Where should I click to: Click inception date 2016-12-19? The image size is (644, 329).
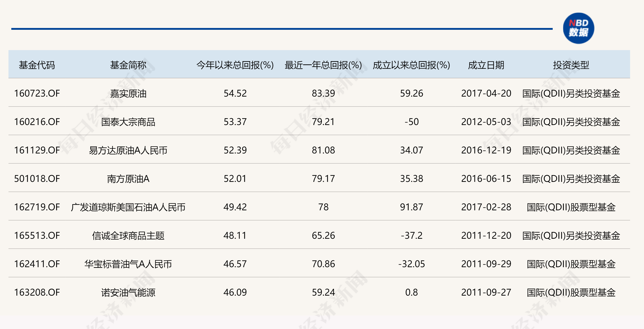486,150
